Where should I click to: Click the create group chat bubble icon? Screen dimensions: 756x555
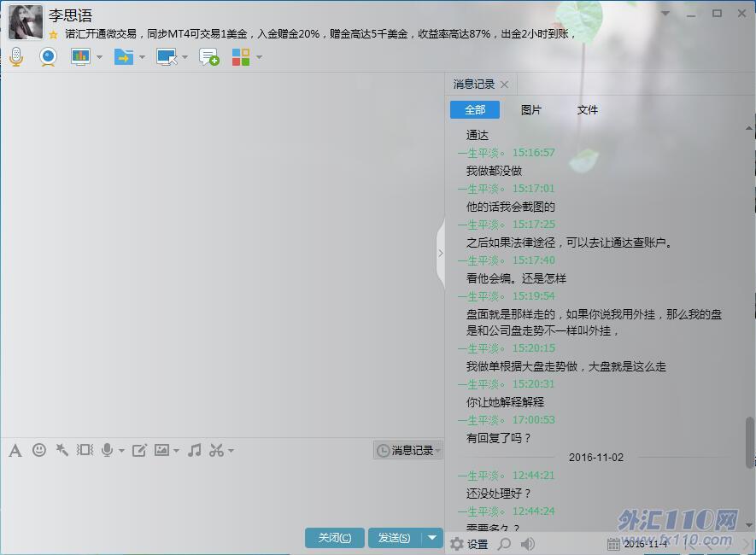(x=208, y=57)
